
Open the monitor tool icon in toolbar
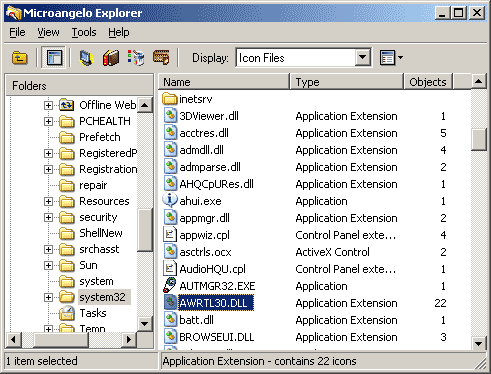(x=86, y=58)
